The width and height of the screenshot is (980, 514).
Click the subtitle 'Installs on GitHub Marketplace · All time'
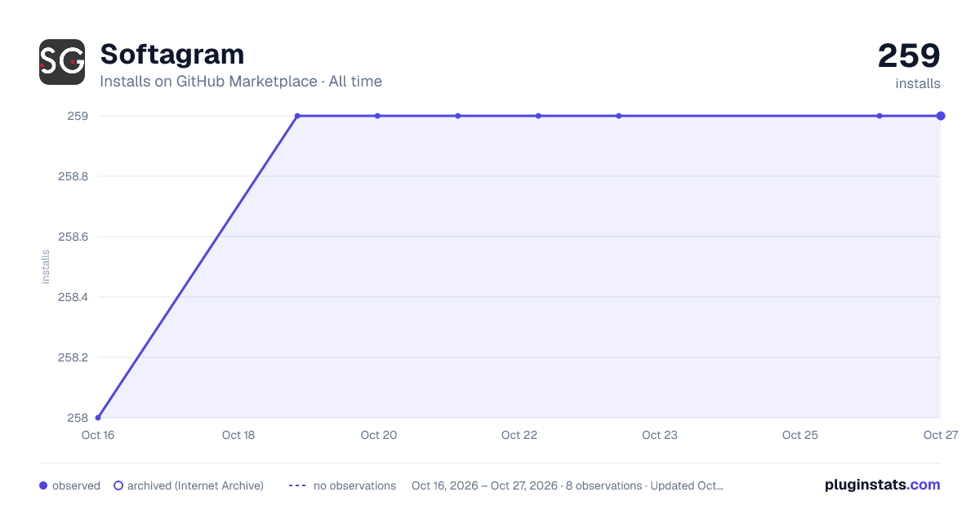(x=241, y=82)
